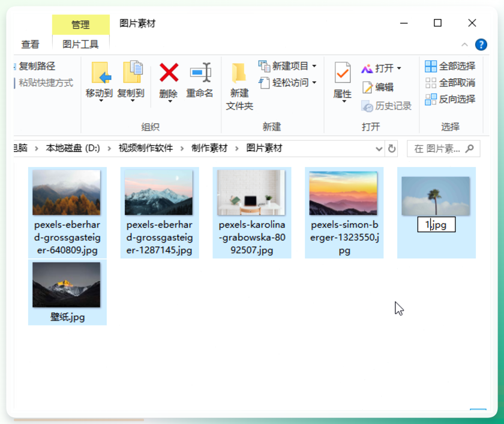Expand the chevron after 制作素材 in path
The width and height of the screenshot is (504, 424).
(237, 148)
